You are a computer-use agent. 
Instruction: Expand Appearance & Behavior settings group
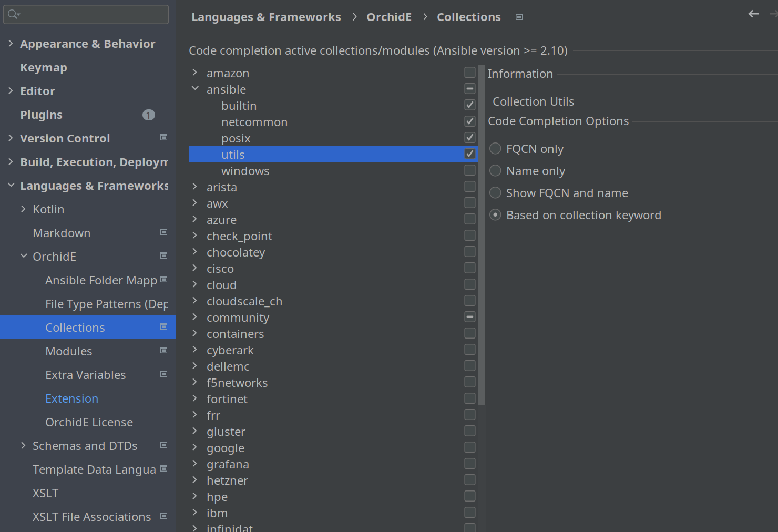(11, 43)
